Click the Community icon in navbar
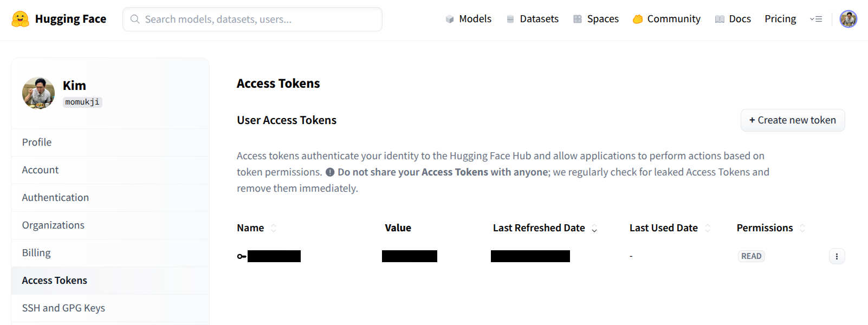The width and height of the screenshot is (868, 325). (638, 19)
